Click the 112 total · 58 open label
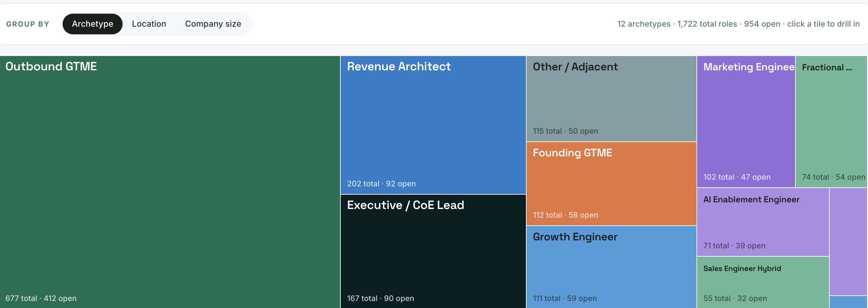The height and width of the screenshot is (308, 868). coord(566,215)
